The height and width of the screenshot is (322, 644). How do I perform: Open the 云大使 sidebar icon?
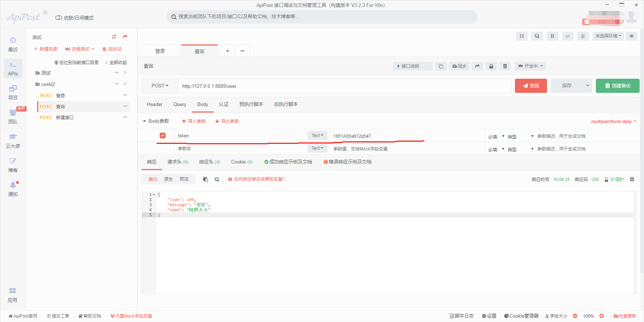point(13,141)
